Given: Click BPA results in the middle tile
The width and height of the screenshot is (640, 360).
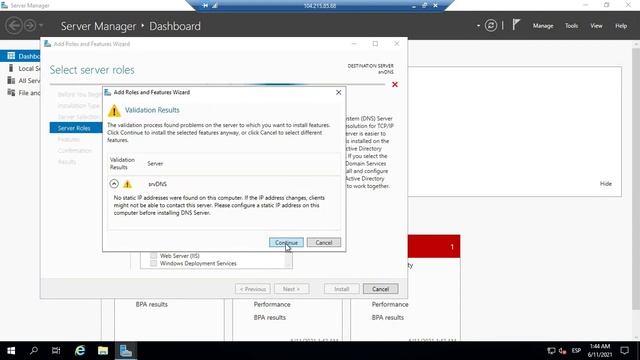Looking at the screenshot, I should [269, 318].
